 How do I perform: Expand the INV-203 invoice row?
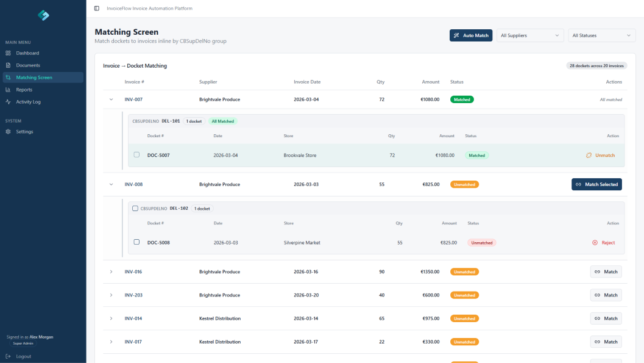pyautogui.click(x=111, y=295)
